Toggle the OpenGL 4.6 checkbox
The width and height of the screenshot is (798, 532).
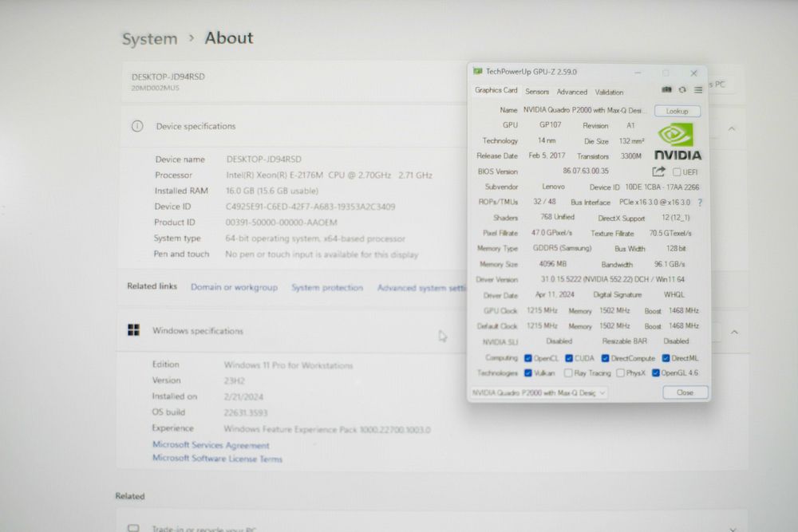[x=655, y=372]
